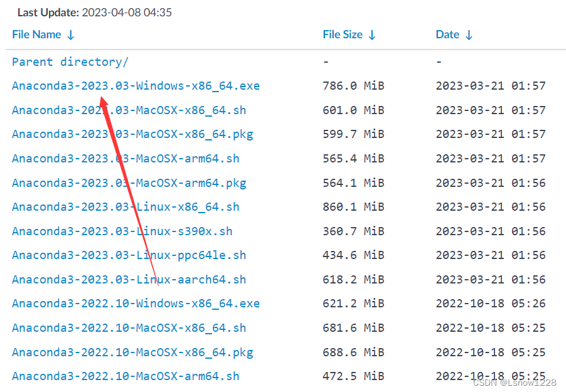Select the 565.4 MiB file size
The width and height of the screenshot is (566, 392).
[x=353, y=159]
